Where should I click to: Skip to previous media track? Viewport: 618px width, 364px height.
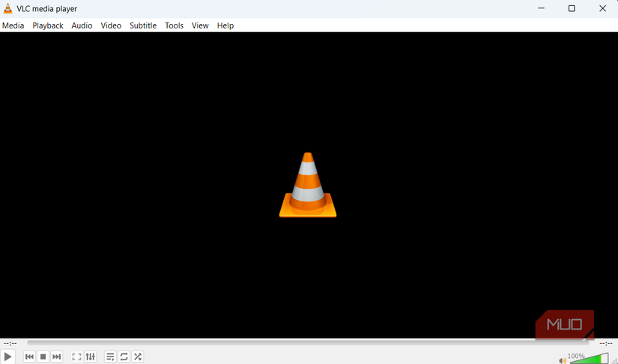(29, 357)
